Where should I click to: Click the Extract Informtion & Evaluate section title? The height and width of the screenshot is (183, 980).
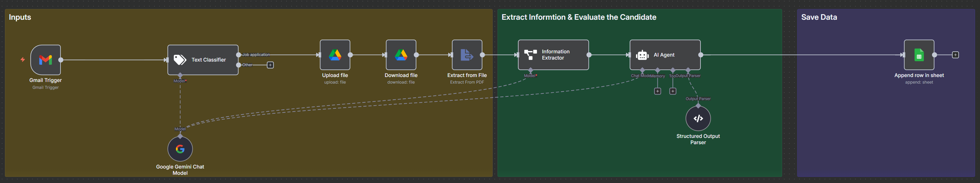[579, 17]
